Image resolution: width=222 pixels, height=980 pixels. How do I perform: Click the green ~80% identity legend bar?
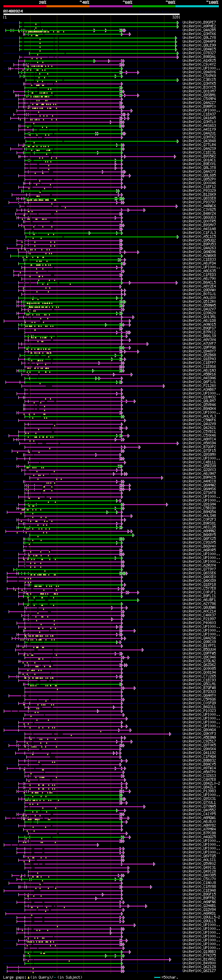pyautogui.click(x=154, y=6)
